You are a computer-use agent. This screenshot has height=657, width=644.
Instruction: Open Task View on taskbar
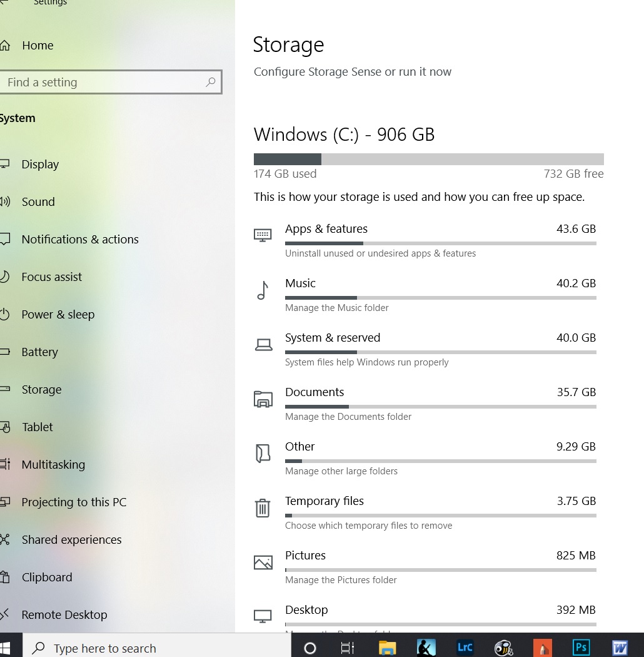tap(348, 648)
